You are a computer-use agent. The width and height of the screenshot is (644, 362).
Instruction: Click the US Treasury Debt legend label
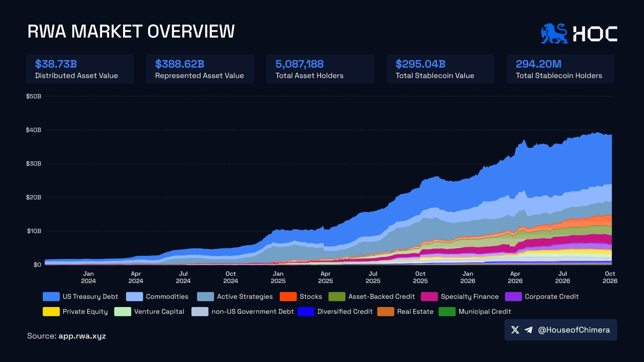(x=90, y=297)
